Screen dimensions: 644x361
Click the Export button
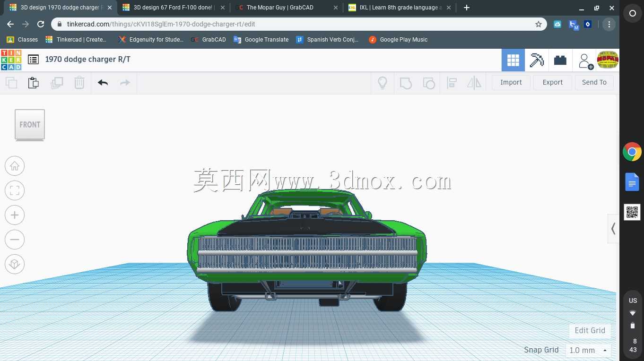pyautogui.click(x=553, y=82)
